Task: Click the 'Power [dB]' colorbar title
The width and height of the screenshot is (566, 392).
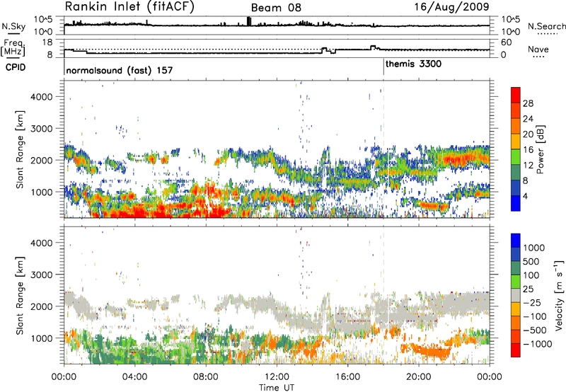Action: click(x=540, y=149)
